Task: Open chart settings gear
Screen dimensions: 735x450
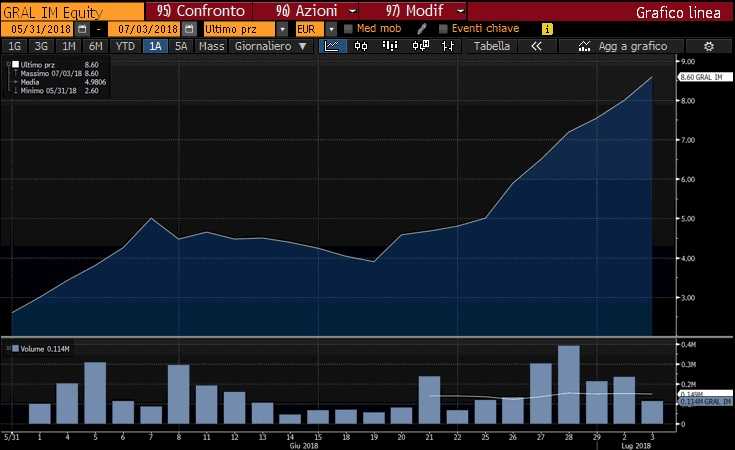Action: [x=709, y=46]
